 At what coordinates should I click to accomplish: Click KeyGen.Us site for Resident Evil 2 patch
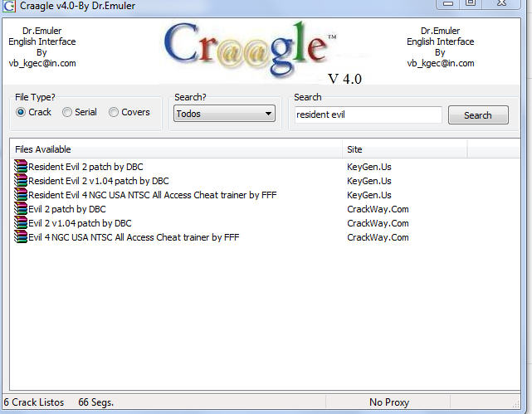click(369, 167)
